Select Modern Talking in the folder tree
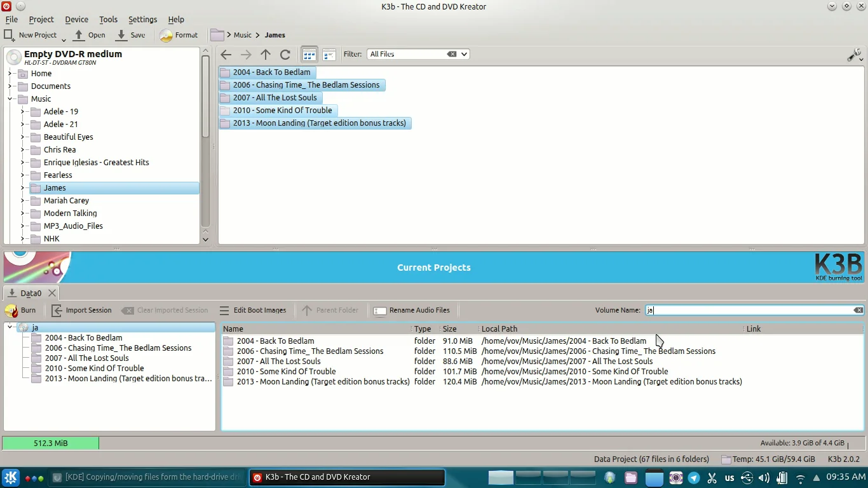Viewport: 868px width, 488px height. (70, 213)
